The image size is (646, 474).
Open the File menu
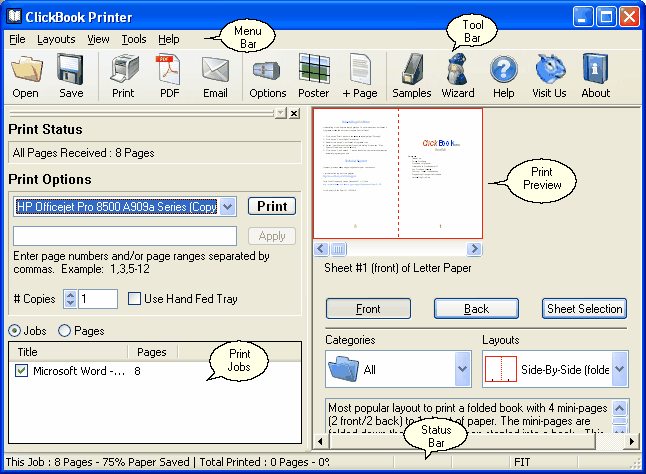pos(17,39)
